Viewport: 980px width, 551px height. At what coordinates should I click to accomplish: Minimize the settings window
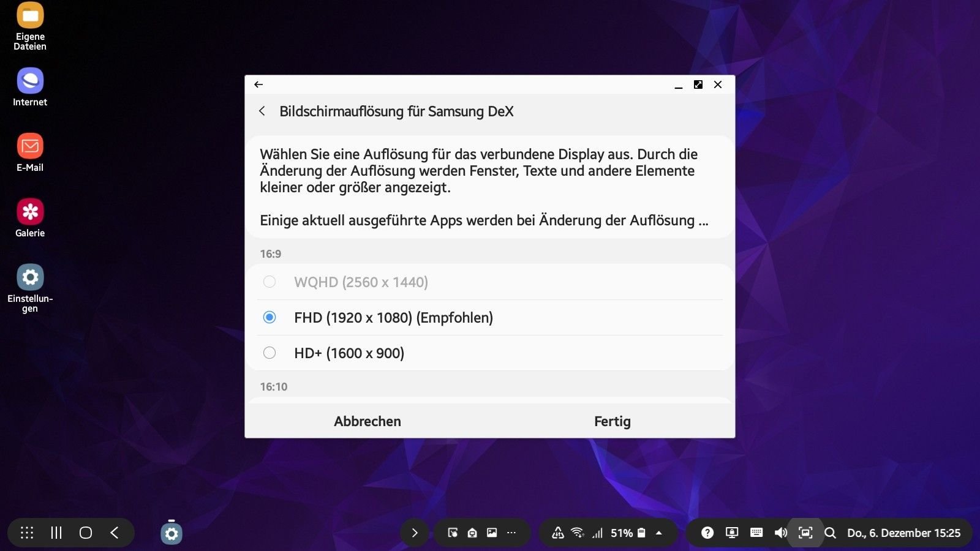tap(679, 84)
